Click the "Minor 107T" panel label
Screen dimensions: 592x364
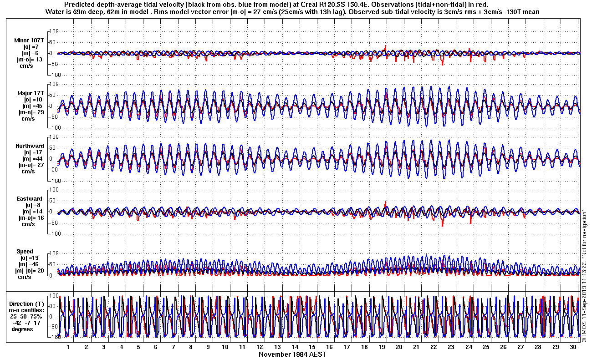pos(29,40)
